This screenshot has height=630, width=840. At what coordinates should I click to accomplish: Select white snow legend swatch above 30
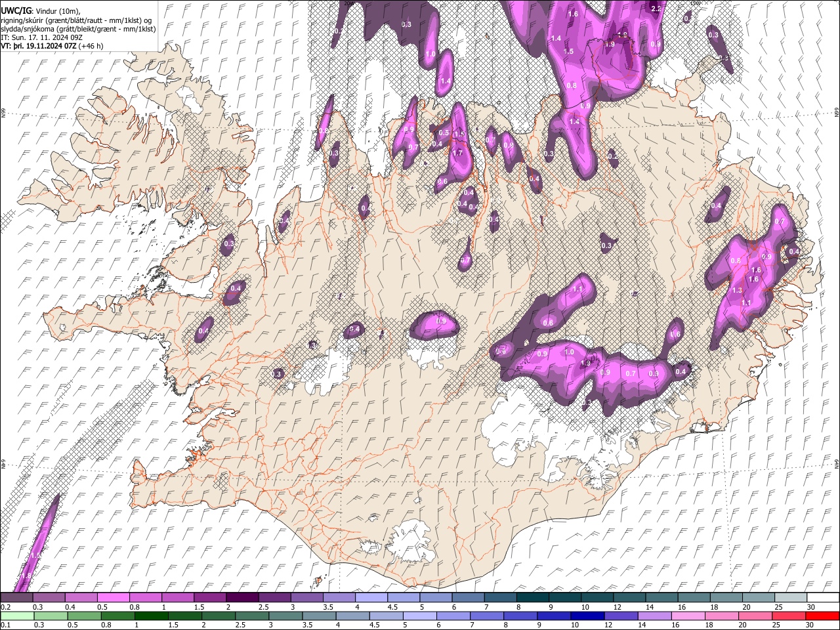point(824,597)
